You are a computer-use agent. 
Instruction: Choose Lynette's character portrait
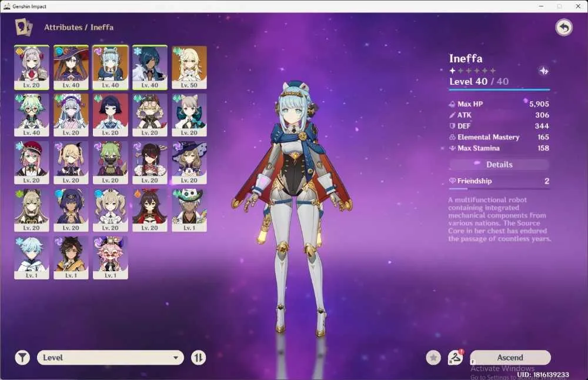click(x=189, y=115)
